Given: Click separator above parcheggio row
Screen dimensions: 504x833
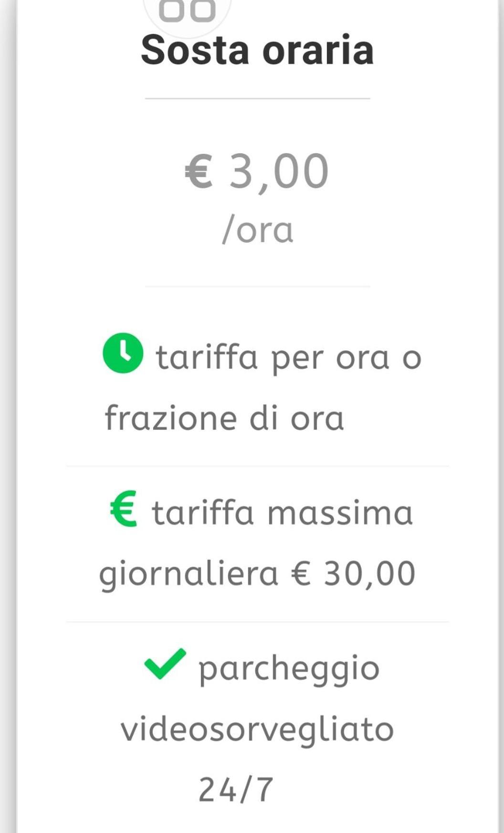Looking at the screenshot, I should (x=257, y=622).
